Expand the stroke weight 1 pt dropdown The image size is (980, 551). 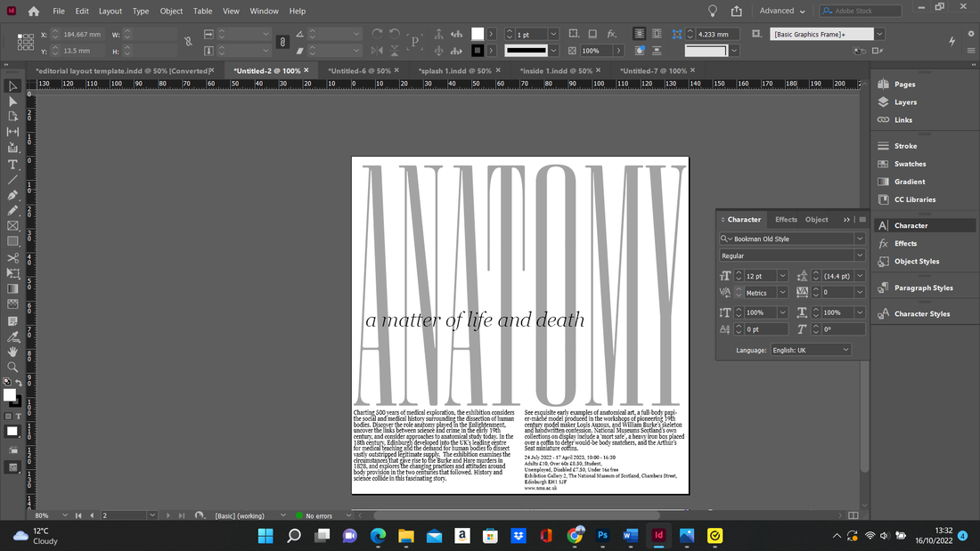(553, 35)
